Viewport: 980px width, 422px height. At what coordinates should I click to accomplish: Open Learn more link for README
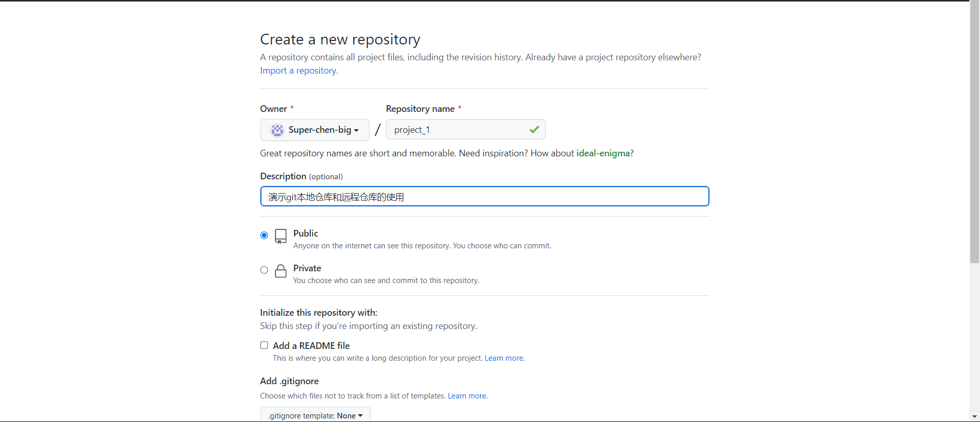[x=504, y=358]
